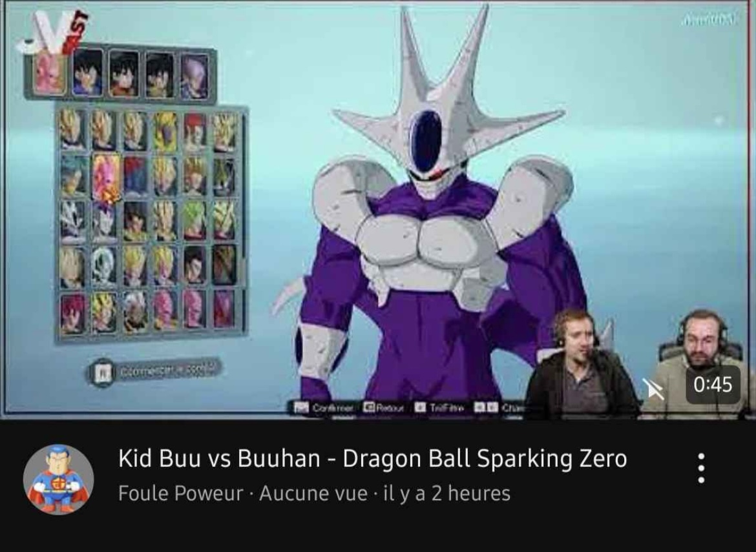Click the Tri/Filtre prompt in game bar
The width and height of the screenshot is (756, 552).
pos(440,407)
